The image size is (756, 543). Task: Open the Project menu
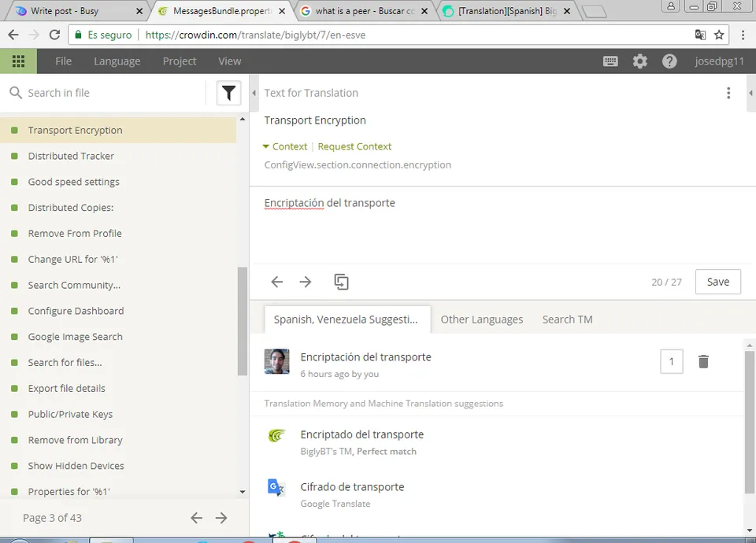(180, 61)
